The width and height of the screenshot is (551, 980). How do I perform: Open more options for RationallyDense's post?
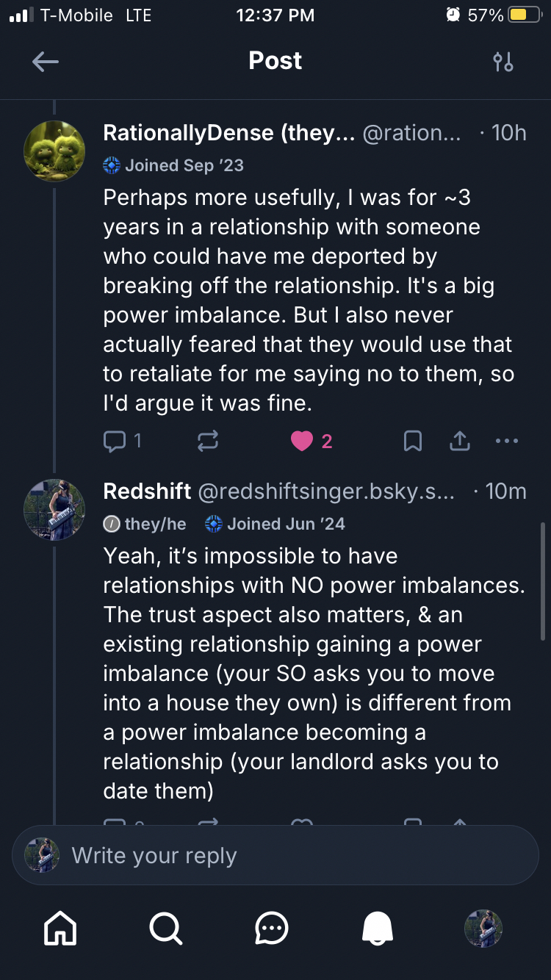click(x=507, y=441)
